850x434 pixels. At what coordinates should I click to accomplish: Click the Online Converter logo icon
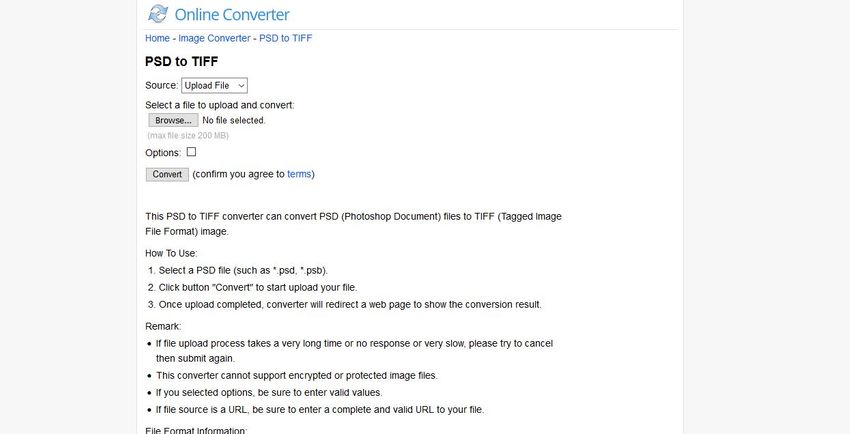[158, 14]
